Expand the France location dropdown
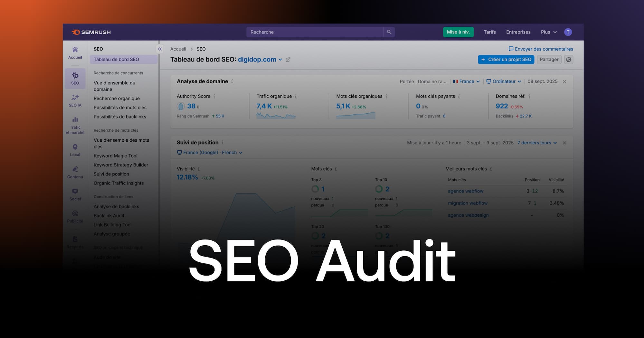The height and width of the screenshot is (338, 644). pyautogui.click(x=466, y=81)
